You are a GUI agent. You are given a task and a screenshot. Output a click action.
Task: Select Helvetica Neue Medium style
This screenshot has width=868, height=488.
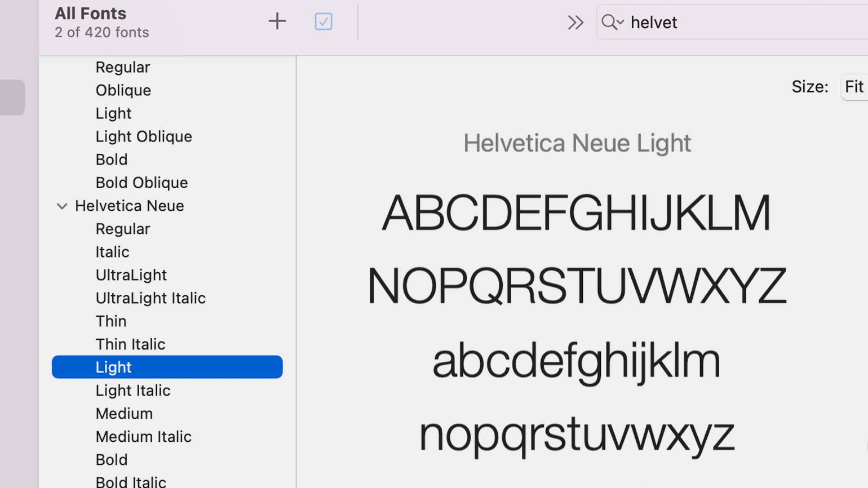click(x=124, y=414)
